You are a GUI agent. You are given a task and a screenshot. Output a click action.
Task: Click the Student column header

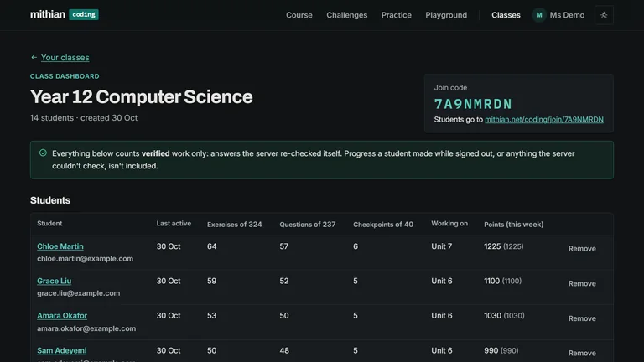pos(49,223)
